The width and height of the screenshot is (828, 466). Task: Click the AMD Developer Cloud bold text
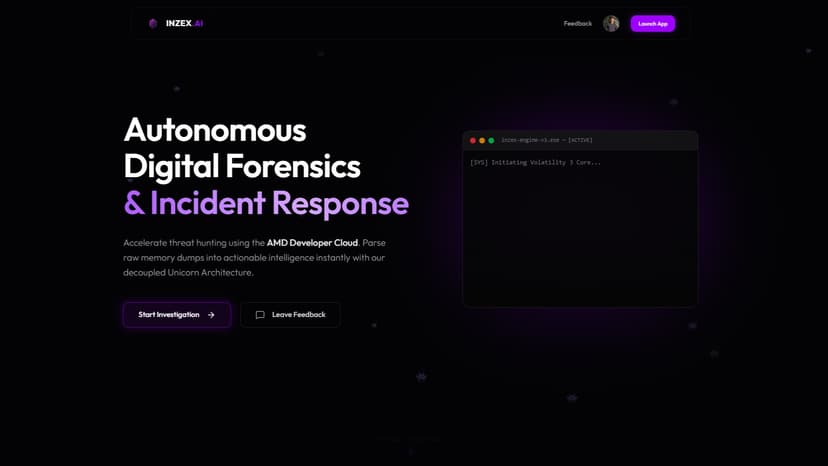pos(312,243)
